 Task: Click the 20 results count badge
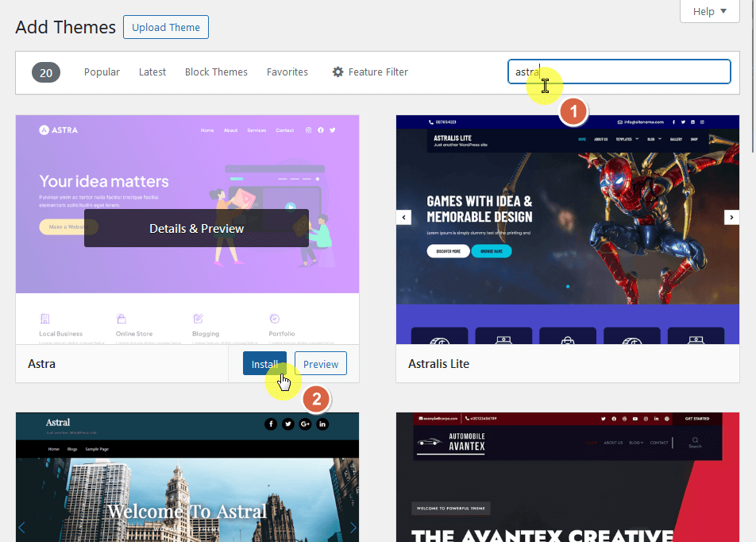[x=46, y=72]
